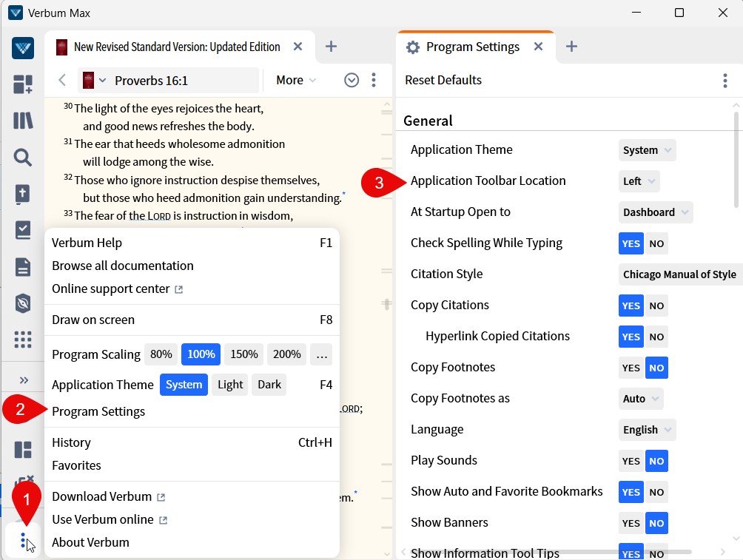Open Favorites from the menu
This screenshot has height=560, width=743.
pos(192,466)
